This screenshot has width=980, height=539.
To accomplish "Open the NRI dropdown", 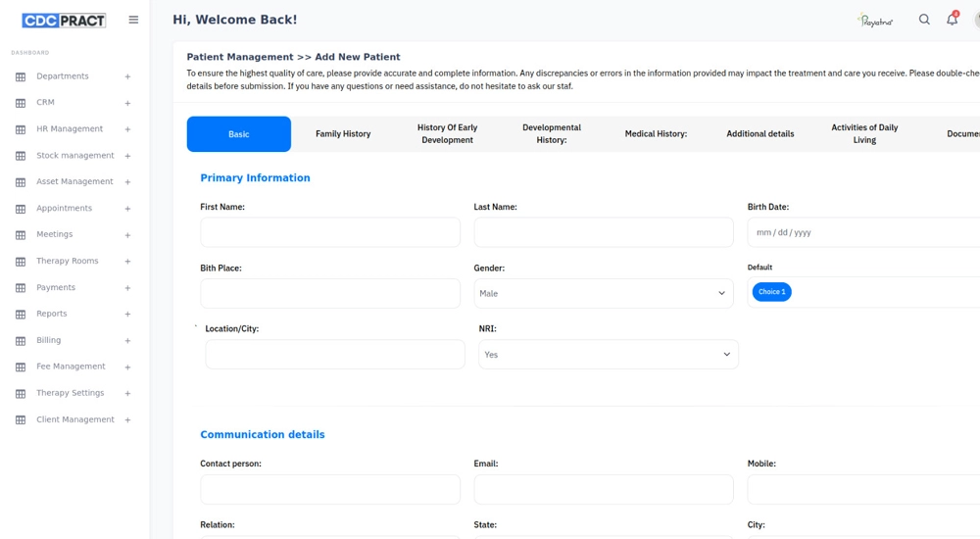I will click(608, 355).
